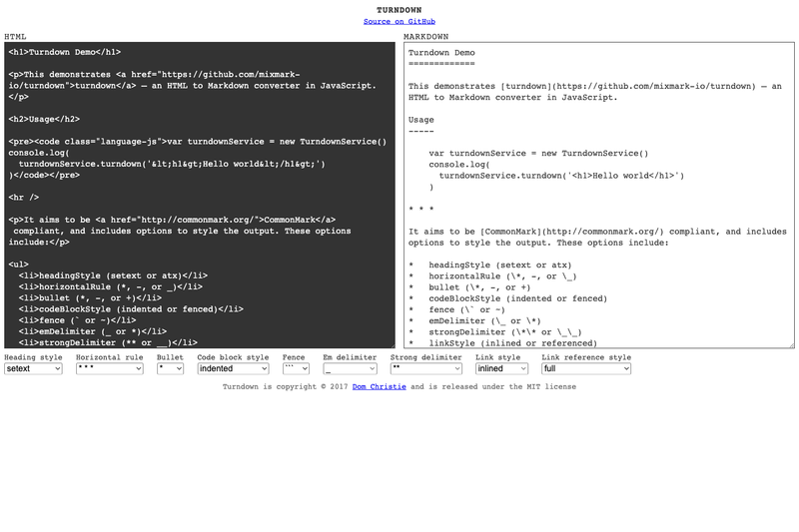Click the Heading style label
Viewport: 799px width, 532px height.
33,357
